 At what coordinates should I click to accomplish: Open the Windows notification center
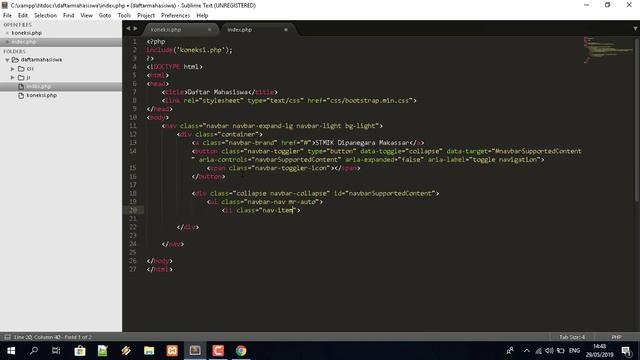[x=626, y=351]
